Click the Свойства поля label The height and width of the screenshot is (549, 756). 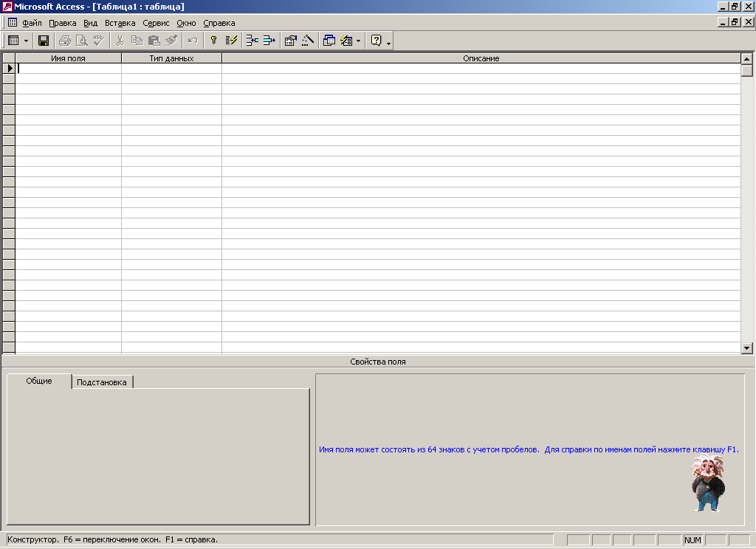pos(377,362)
